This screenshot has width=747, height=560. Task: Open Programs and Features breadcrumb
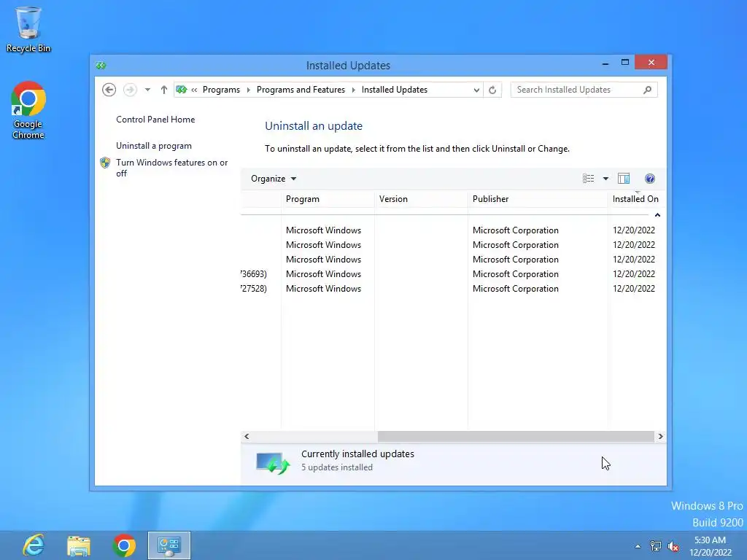(301, 90)
